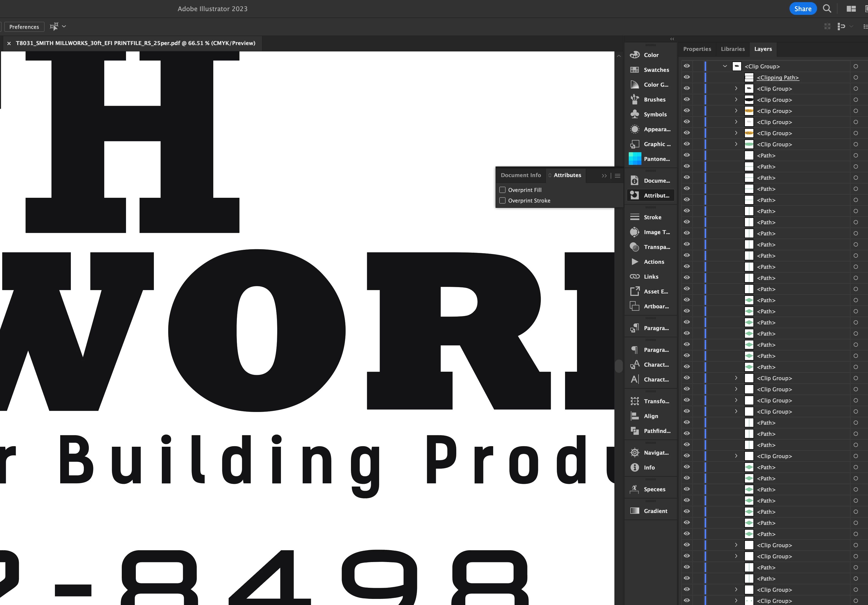This screenshot has height=605, width=868.
Task: Open the Gradient panel icon
Action: pyautogui.click(x=635, y=511)
